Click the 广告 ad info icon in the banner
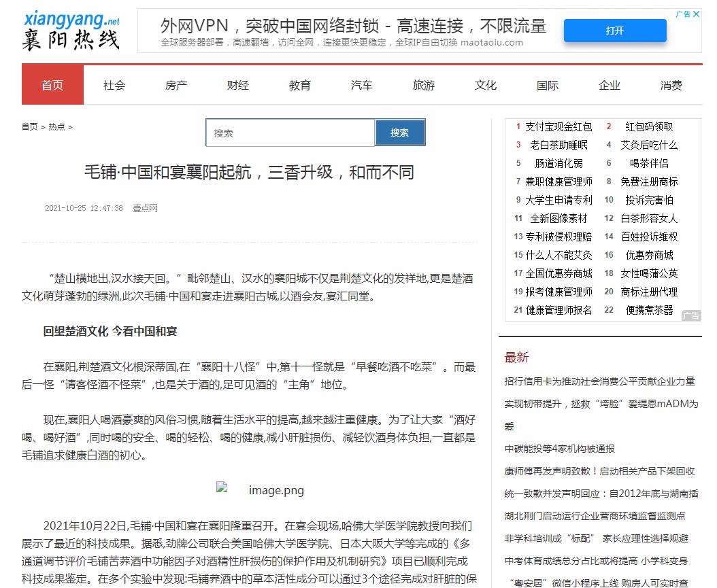The image size is (717, 588). point(683,14)
